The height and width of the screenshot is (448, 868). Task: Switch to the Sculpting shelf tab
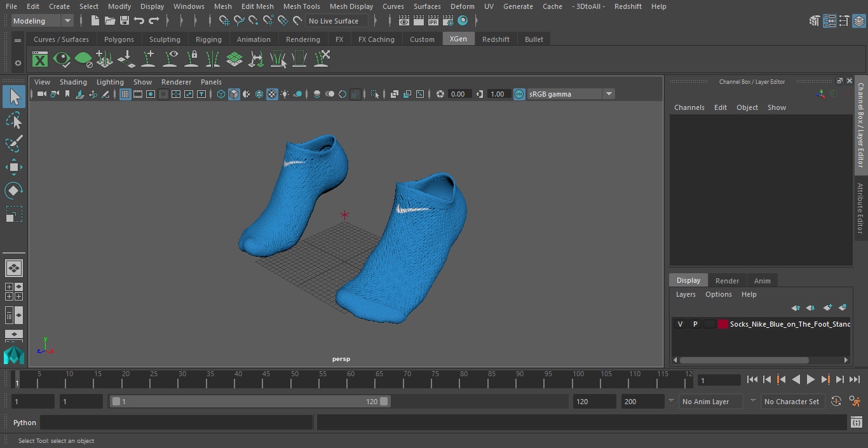pos(165,39)
